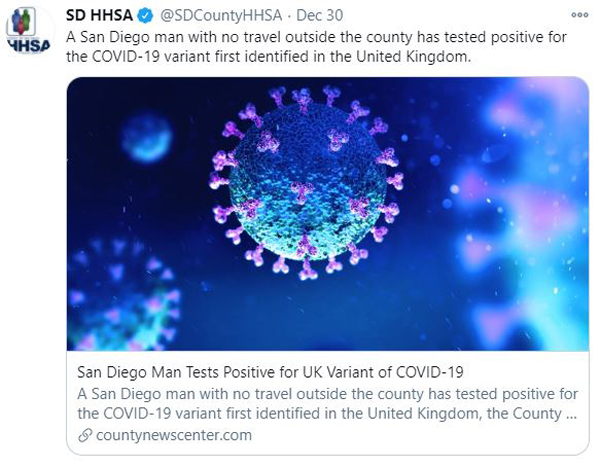Click the tweet body text about COVID-19 variant
Viewport: 600px width, 467px height.
click(316, 47)
